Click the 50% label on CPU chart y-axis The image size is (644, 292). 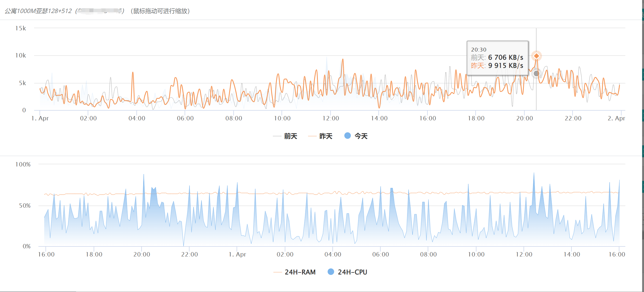[25, 206]
